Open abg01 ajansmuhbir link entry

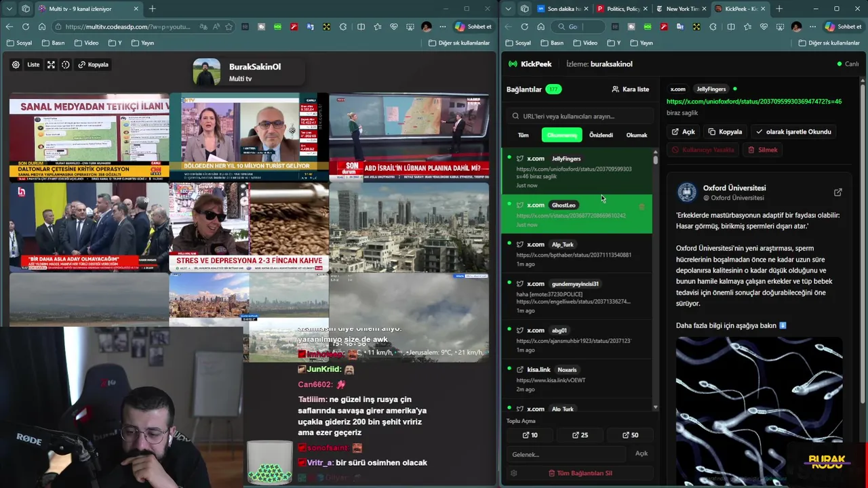[576, 339]
